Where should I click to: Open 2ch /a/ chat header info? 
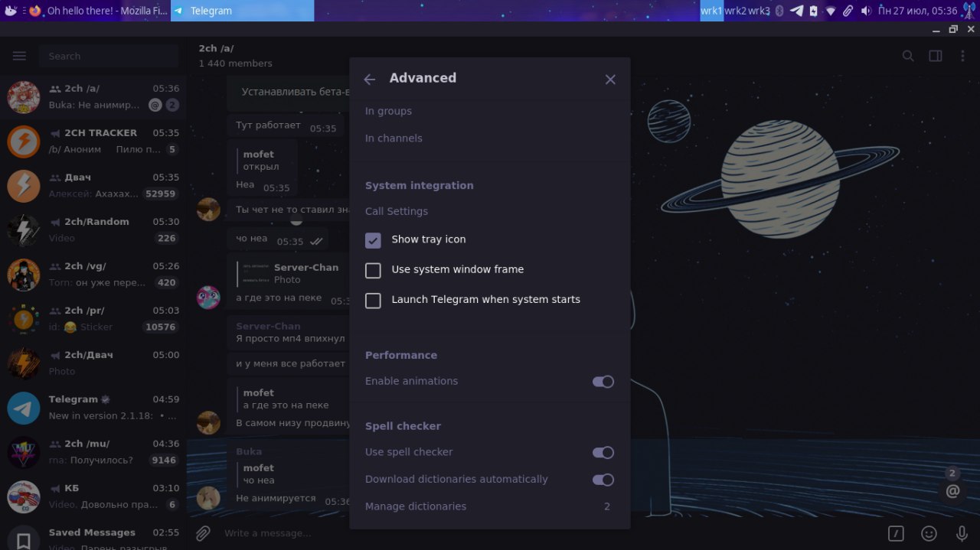(x=235, y=56)
